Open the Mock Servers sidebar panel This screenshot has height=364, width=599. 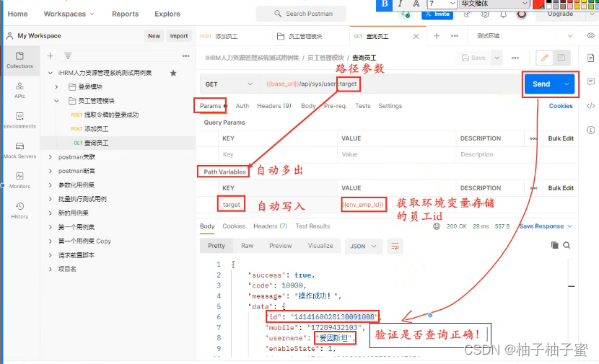click(x=19, y=151)
